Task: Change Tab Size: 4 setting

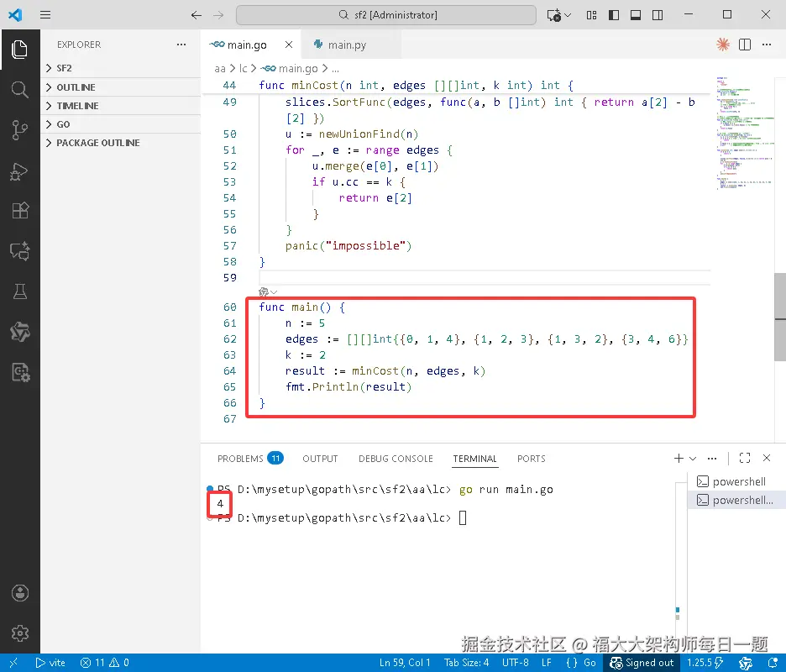Action: click(466, 663)
